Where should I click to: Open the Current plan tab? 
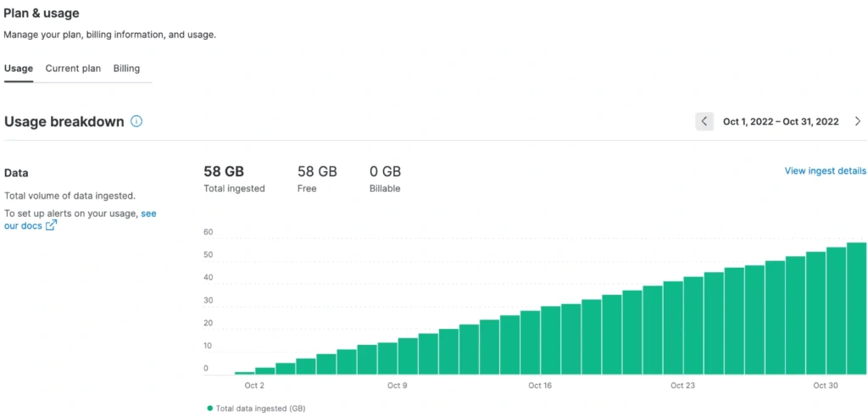coord(73,68)
